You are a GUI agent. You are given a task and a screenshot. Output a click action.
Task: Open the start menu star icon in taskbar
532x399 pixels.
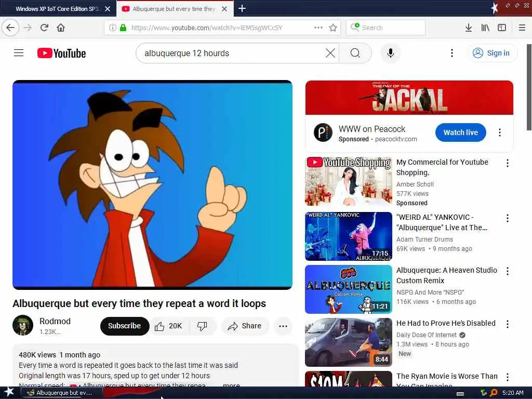click(9, 392)
